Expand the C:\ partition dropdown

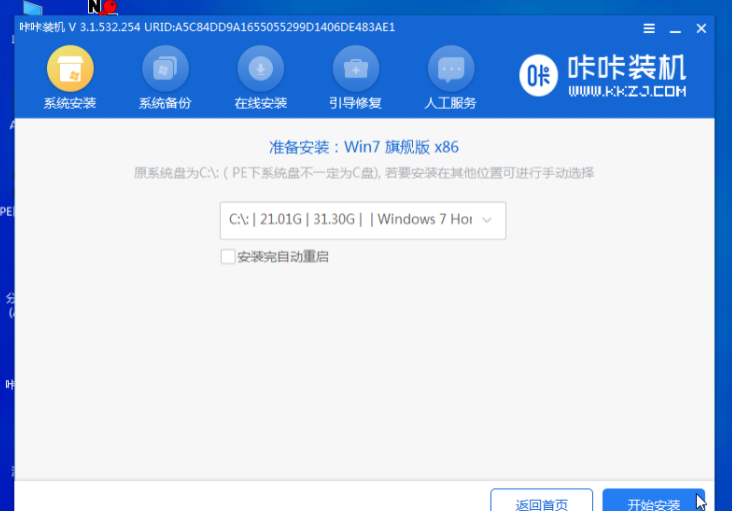point(363,220)
